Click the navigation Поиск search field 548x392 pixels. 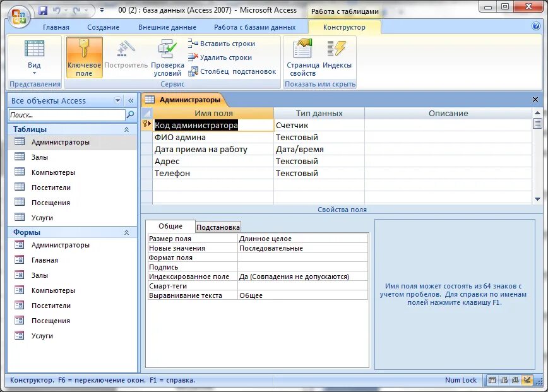coord(66,115)
